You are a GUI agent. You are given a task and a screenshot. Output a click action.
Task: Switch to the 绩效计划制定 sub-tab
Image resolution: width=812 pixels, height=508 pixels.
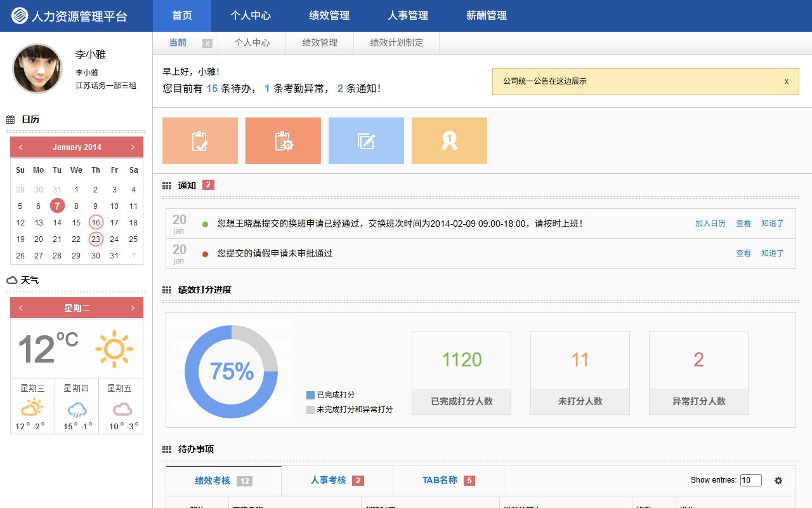tap(396, 43)
